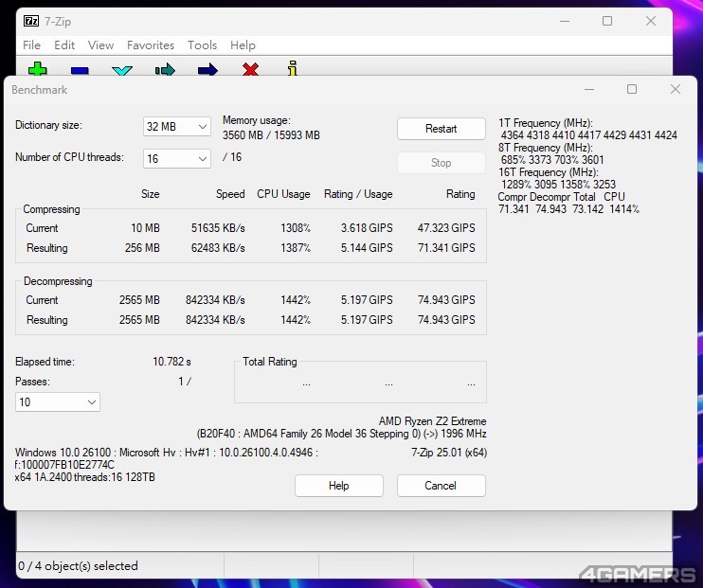Viewport: 703px width, 588px height.
Task: Click the Copy toolbar icon
Action: (x=165, y=70)
